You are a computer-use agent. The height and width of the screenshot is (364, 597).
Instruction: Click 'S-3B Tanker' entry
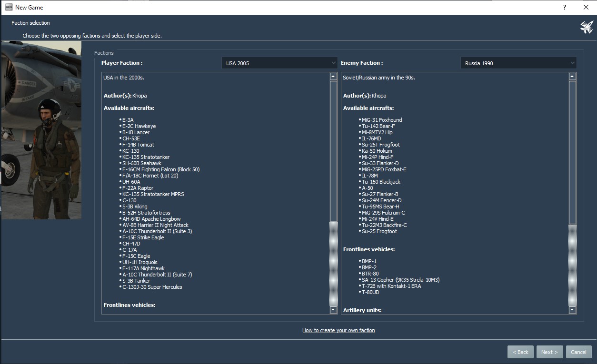[x=136, y=281]
